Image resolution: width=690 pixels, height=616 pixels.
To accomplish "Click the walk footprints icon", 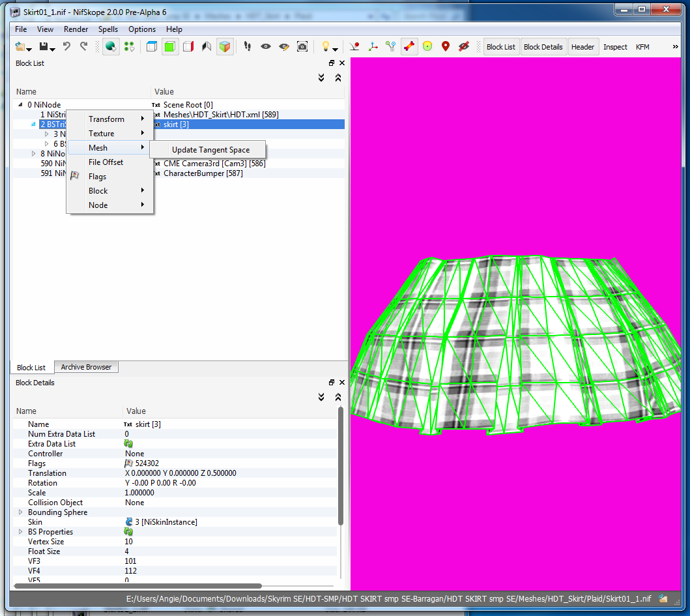I will tap(248, 46).
